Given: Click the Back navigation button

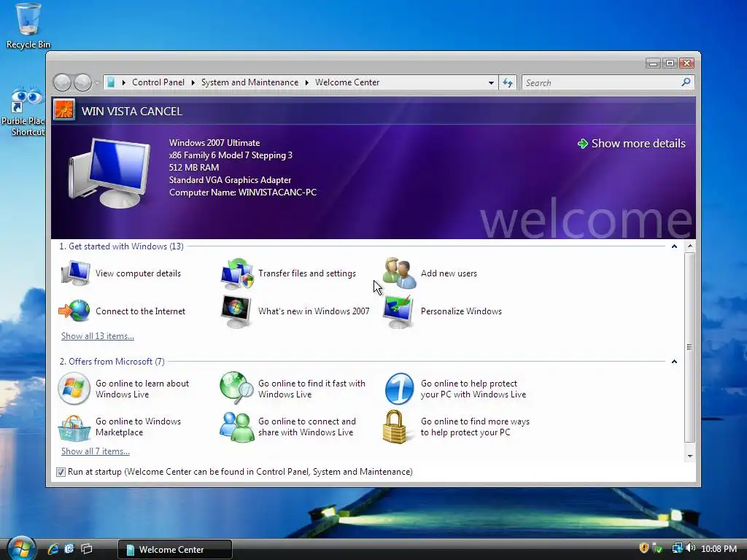Looking at the screenshot, I should tap(63, 83).
